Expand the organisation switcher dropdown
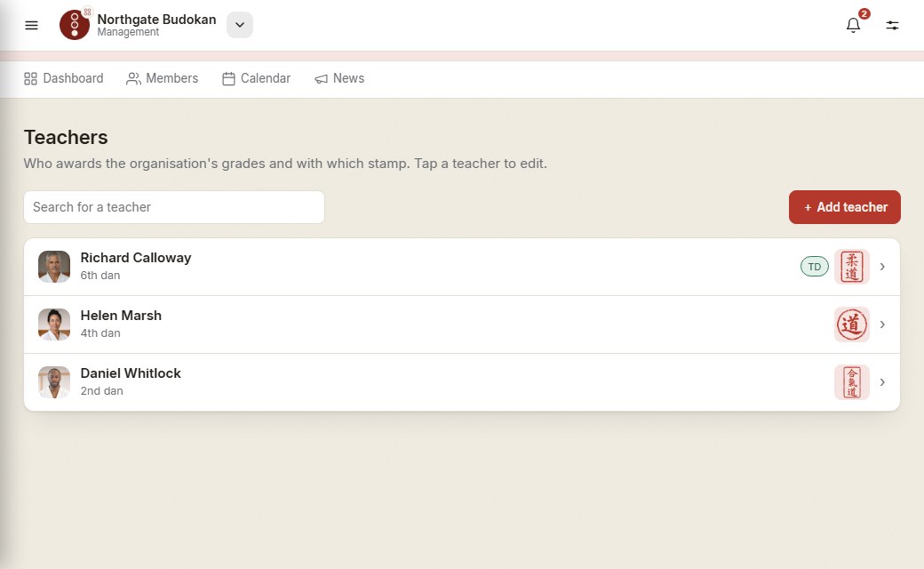The image size is (924, 569). point(240,25)
